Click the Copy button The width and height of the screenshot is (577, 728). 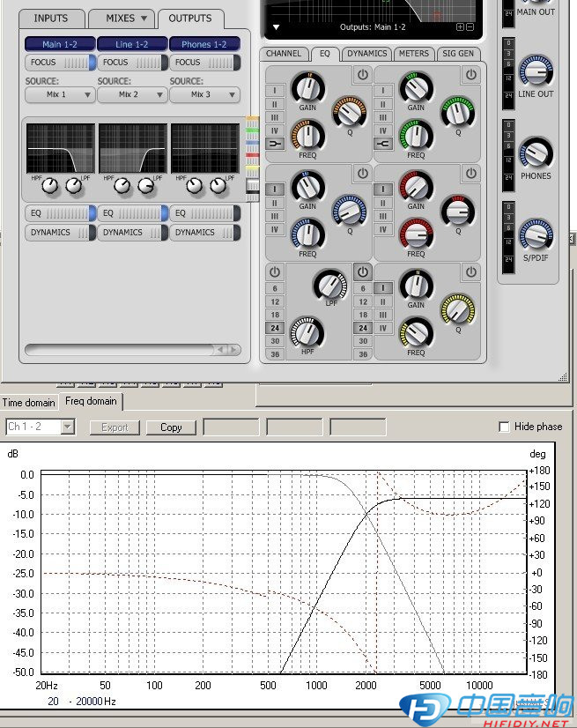(171, 427)
